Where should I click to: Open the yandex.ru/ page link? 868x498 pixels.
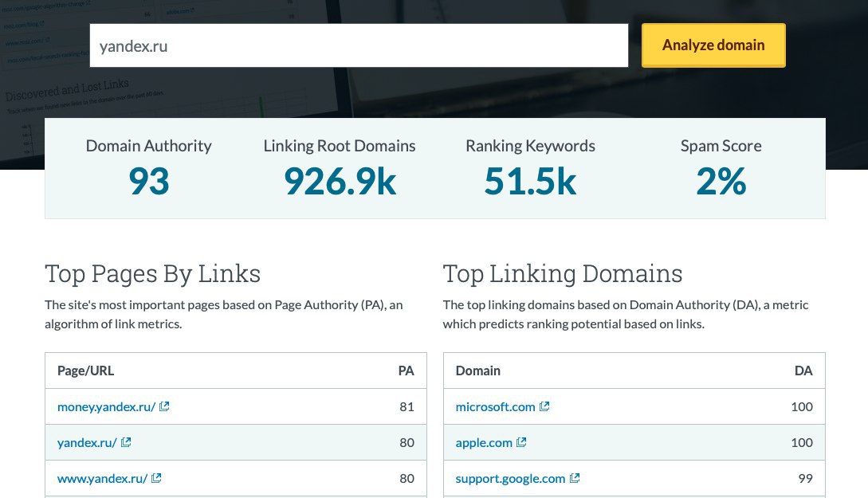(87, 443)
